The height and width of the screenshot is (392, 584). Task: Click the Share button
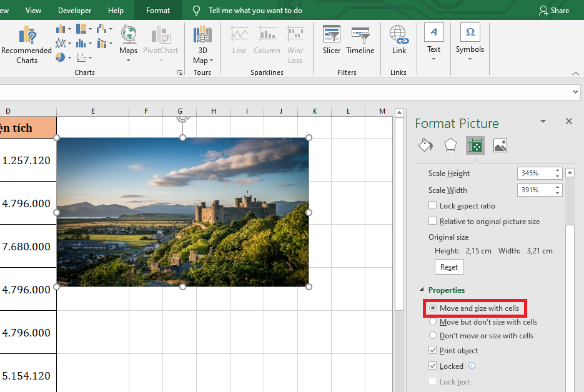[x=554, y=11]
